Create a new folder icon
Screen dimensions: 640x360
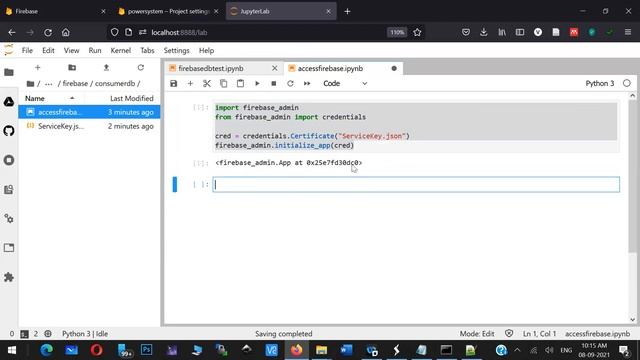point(72,67)
